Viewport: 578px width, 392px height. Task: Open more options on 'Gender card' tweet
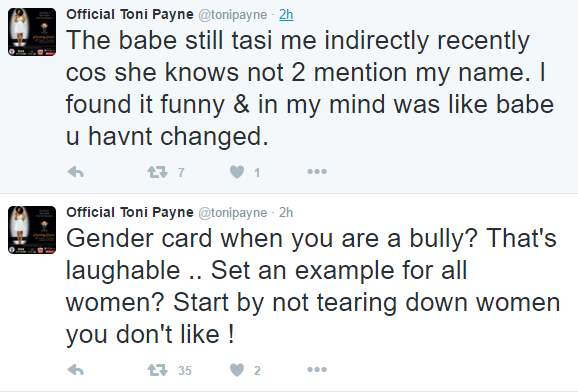(x=317, y=370)
